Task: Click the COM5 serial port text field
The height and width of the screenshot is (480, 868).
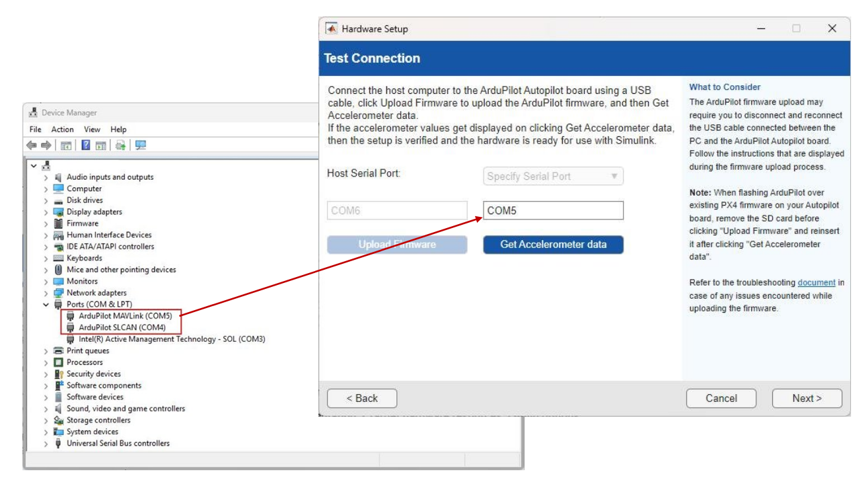Action: 553,211
